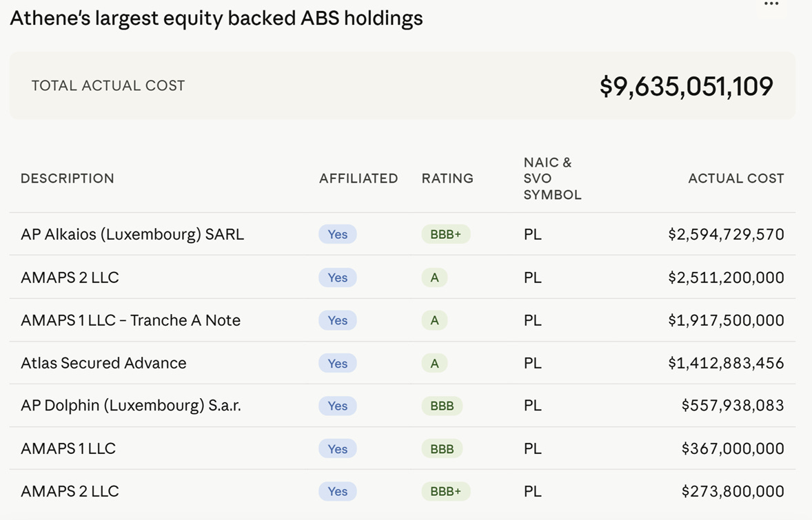The image size is (812, 520).
Task: Click the A rating for Tranche A Note
Action: 434,320
